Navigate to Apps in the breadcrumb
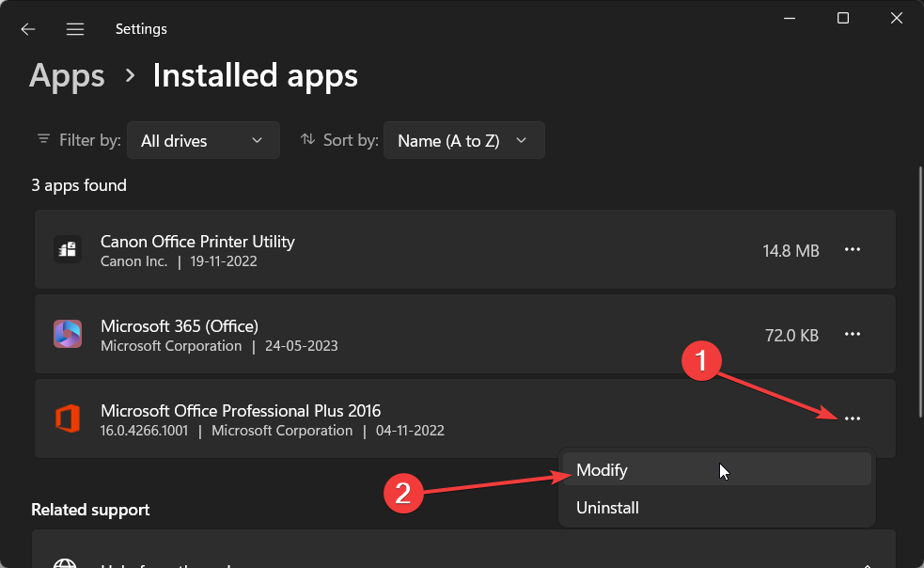The width and height of the screenshot is (924, 568). pos(67,75)
